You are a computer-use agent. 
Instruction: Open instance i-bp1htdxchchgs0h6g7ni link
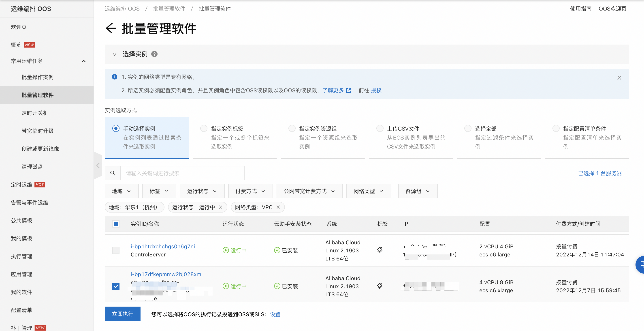tap(163, 246)
